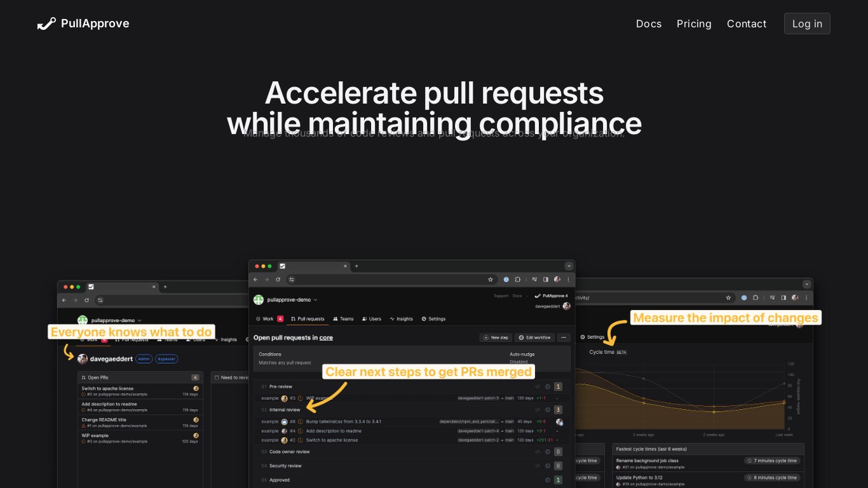
Task: Click the New step button
Action: click(x=496, y=337)
